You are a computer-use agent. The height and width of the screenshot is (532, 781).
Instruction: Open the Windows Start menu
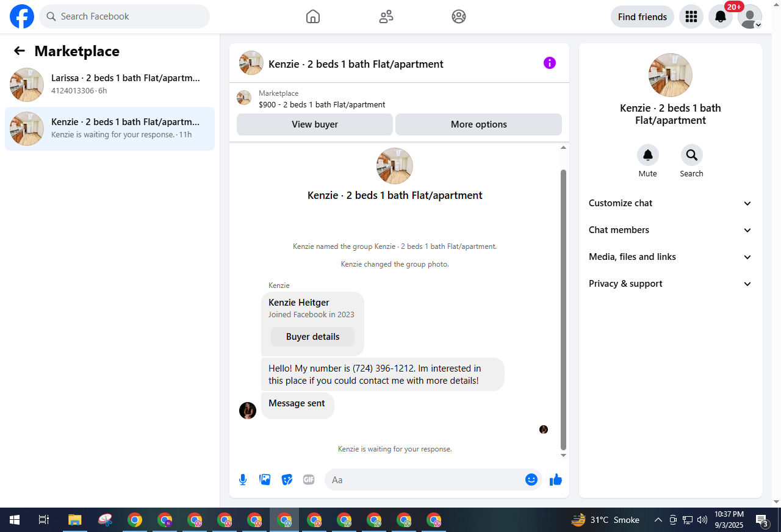(15, 520)
